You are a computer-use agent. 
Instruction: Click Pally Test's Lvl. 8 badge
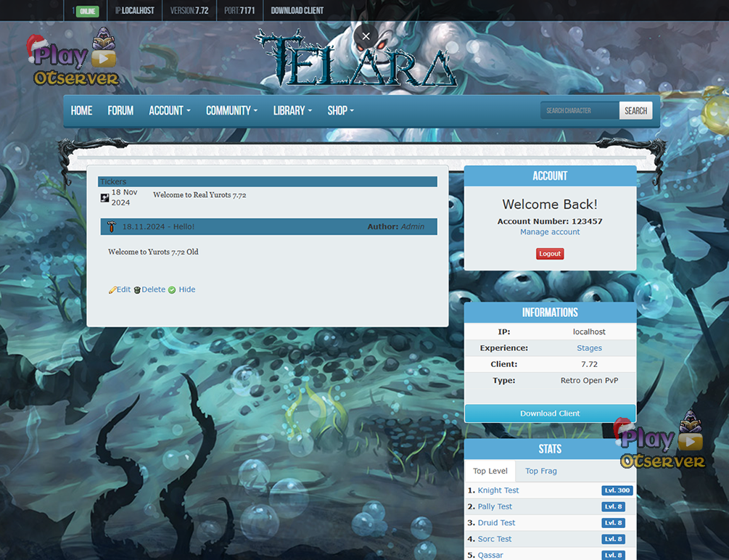pyautogui.click(x=613, y=506)
